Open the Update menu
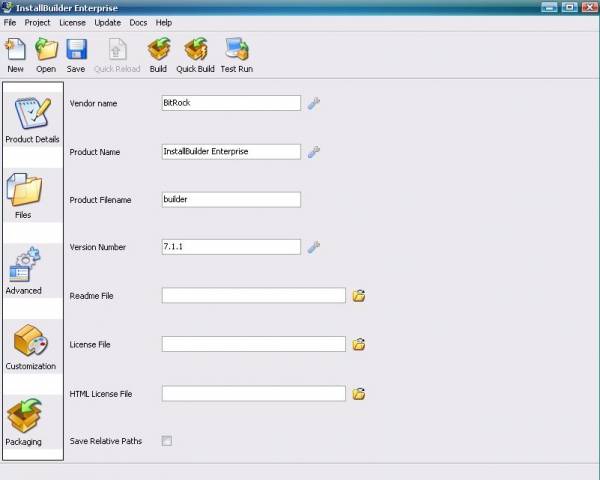Screen dimensions: 600x480 click(108, 23)
